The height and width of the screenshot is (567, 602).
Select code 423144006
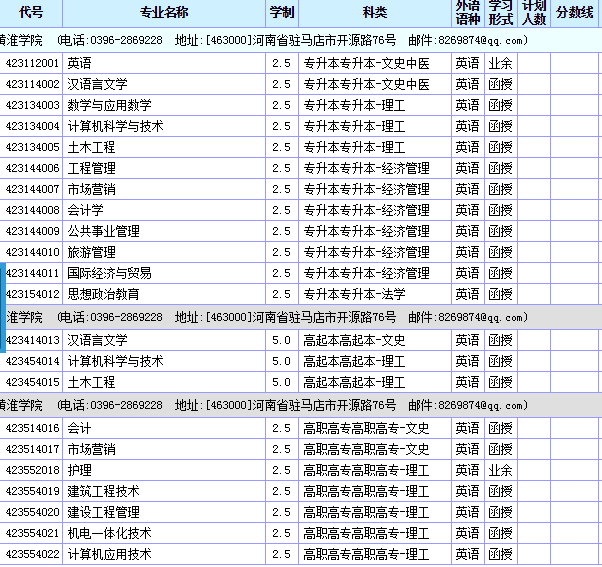coord(33,168)
